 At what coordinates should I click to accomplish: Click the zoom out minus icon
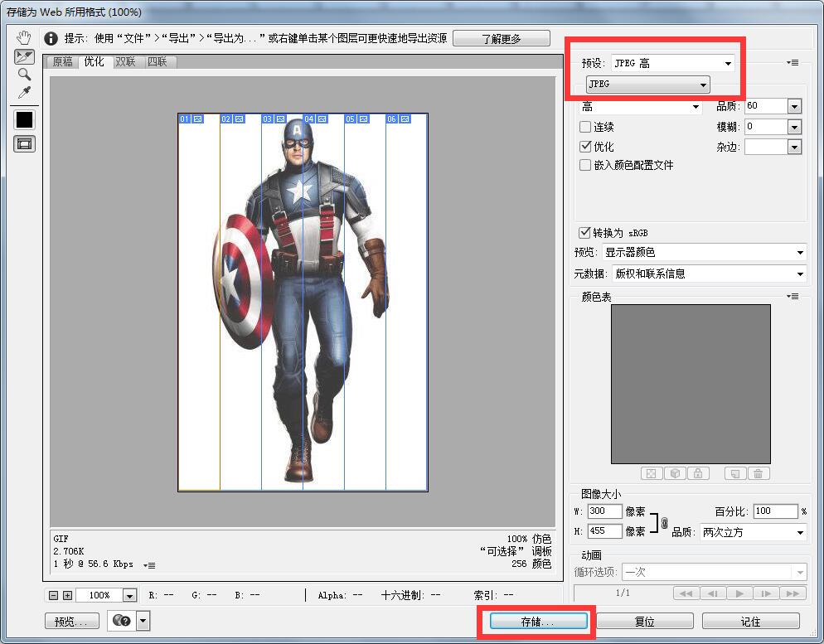[x=54, y=595]
